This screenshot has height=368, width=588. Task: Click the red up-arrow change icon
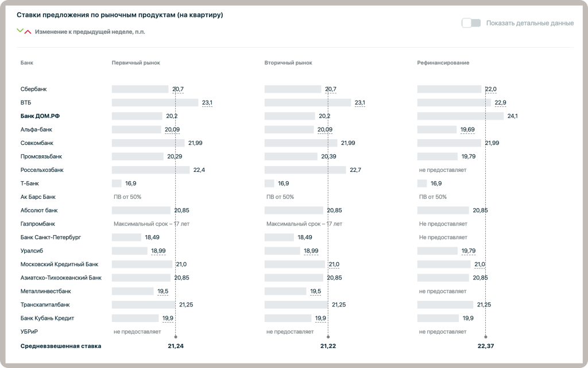pos(28,32)
